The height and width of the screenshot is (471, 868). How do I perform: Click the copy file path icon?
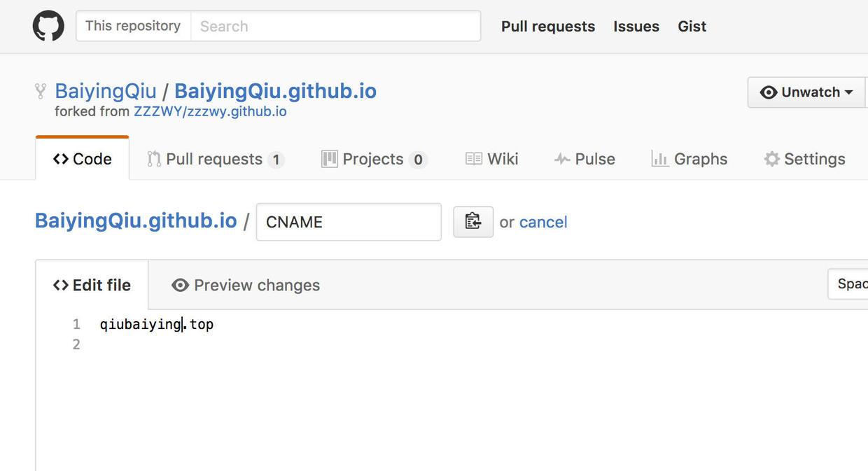473,221
